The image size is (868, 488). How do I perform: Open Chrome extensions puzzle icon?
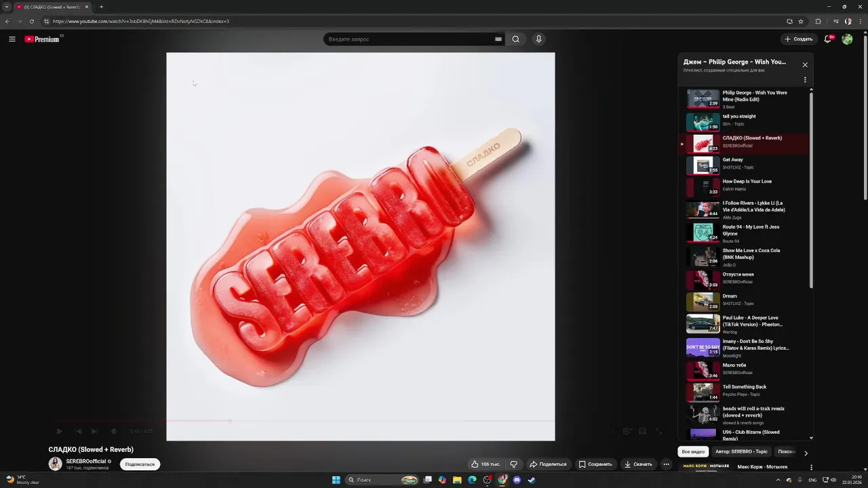[x=818, y=21]
